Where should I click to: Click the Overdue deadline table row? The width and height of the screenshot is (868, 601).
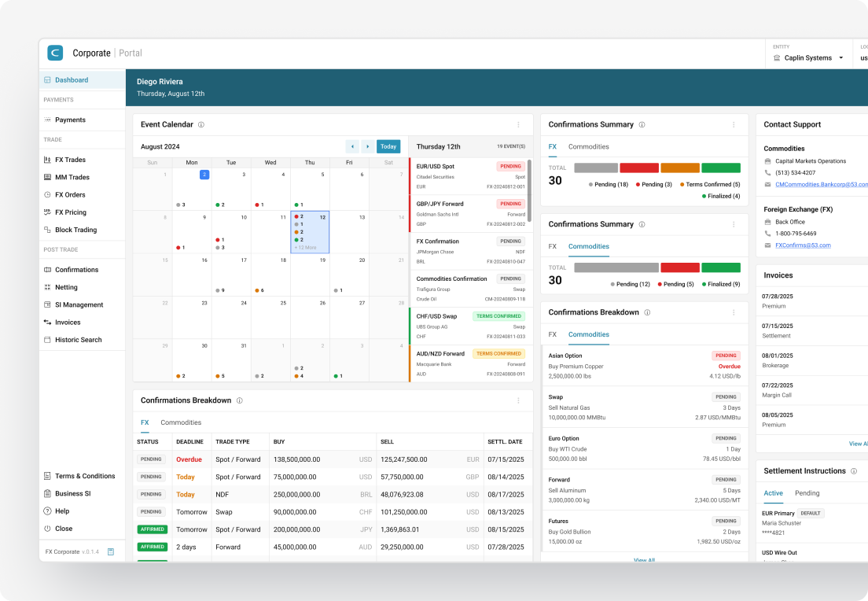(333, 459)
